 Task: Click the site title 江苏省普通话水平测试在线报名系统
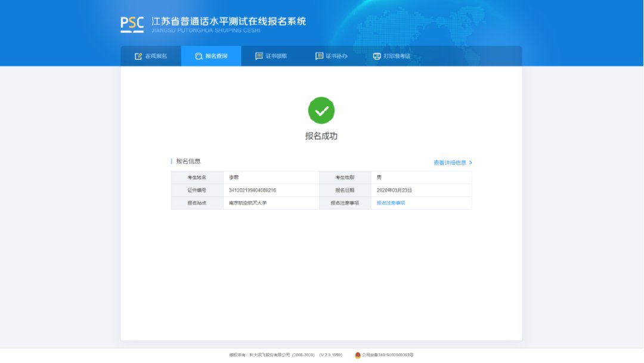(x=229, y=21)
